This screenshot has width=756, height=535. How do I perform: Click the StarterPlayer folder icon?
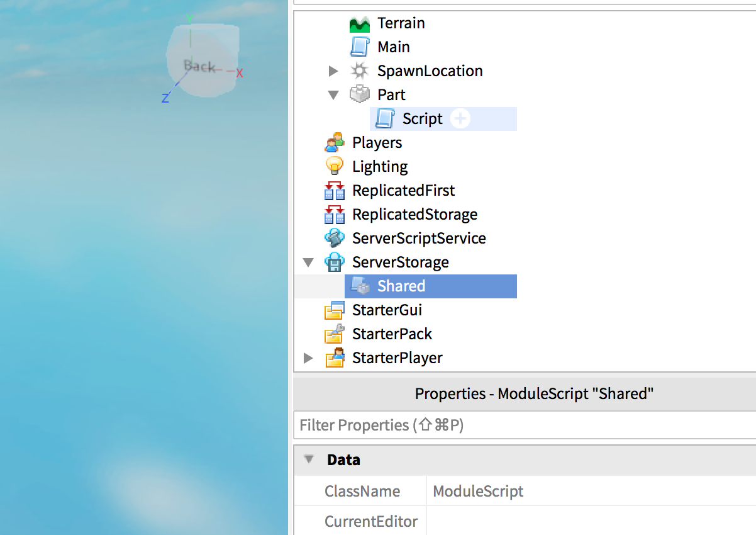pyautogui.click(x=335, y=358)
